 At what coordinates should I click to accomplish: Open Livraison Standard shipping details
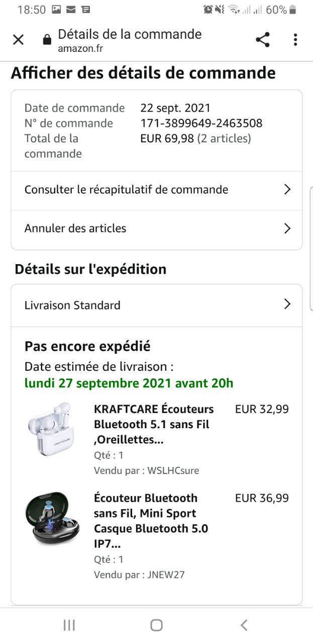[x=72, y=305]
